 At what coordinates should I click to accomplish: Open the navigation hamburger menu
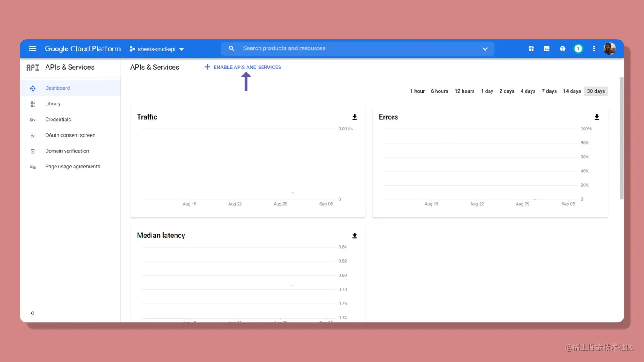(x=32, y=48)
